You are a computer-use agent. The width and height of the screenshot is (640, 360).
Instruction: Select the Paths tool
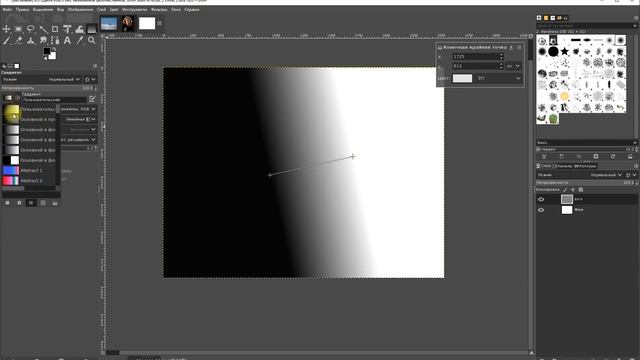pyautogui.click(x=55, y=40)
